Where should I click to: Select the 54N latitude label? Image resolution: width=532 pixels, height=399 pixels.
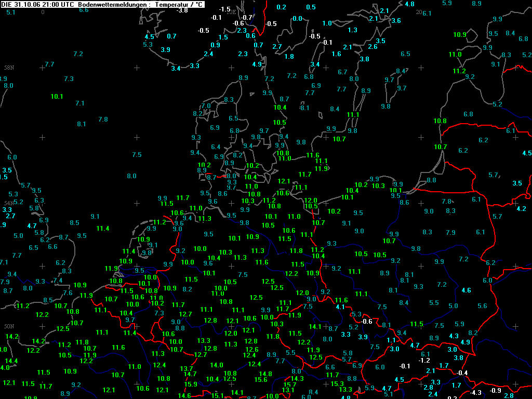9,203
